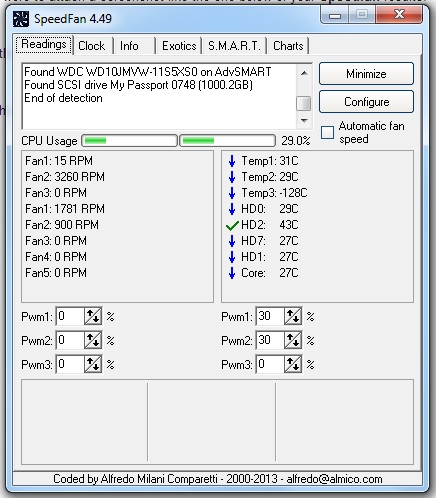Open the Clock tab

tap(92, 46)
